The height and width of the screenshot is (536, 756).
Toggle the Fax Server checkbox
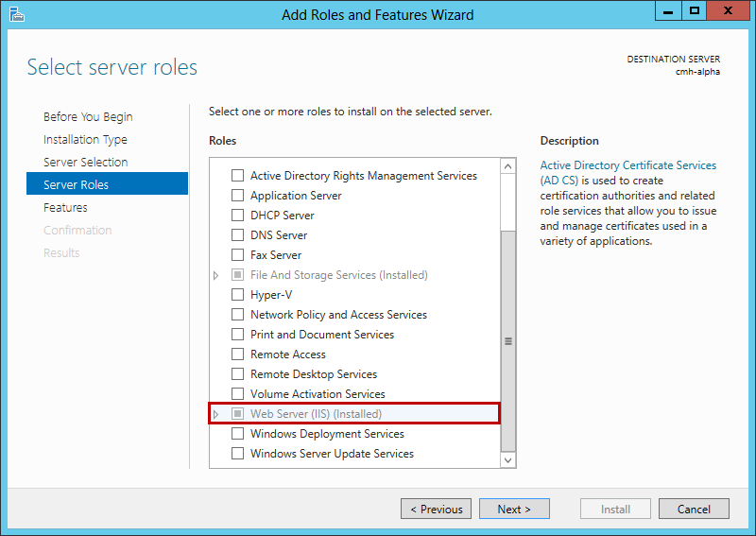(238, 255)
